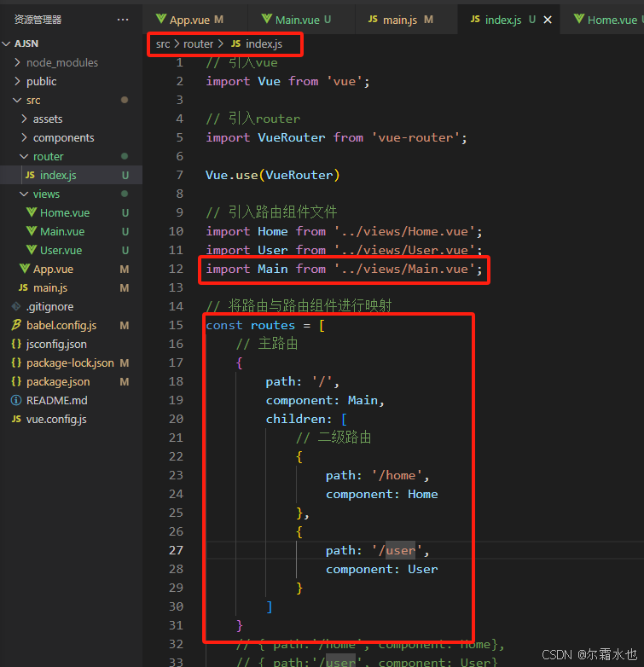Open Main.vue in the file tree
The image size is (644, 667).
(71, 231)
